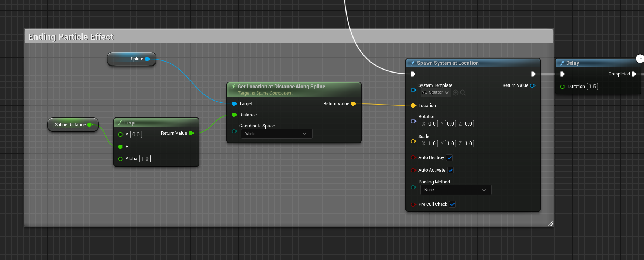The image size is (644, 260).
Task: Select Get Location at Distance Along Spline title
Action: click(x=281, y=87)
